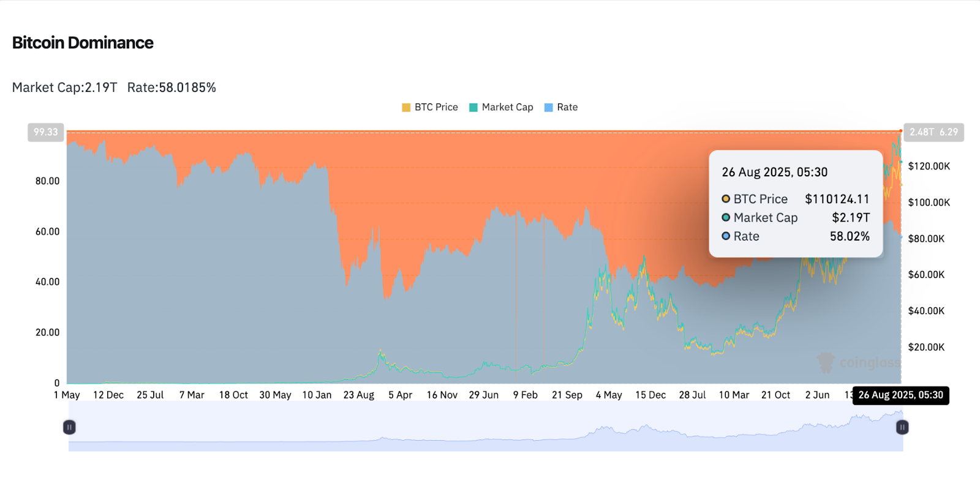The height and width of the screenshot is (486, 980).
Task: Click the $100.00K price axis label
Action: 929,203
